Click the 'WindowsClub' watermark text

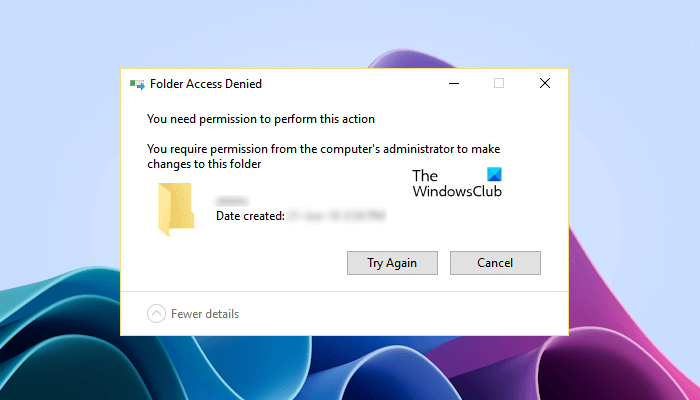click(457, 191)
